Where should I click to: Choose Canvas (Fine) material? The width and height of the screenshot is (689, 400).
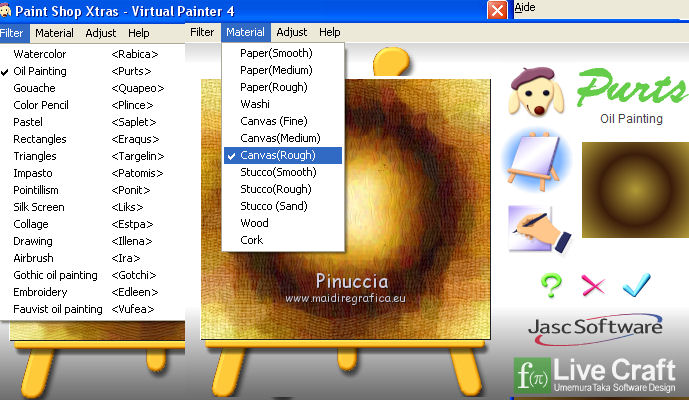[x=283, y=121]
